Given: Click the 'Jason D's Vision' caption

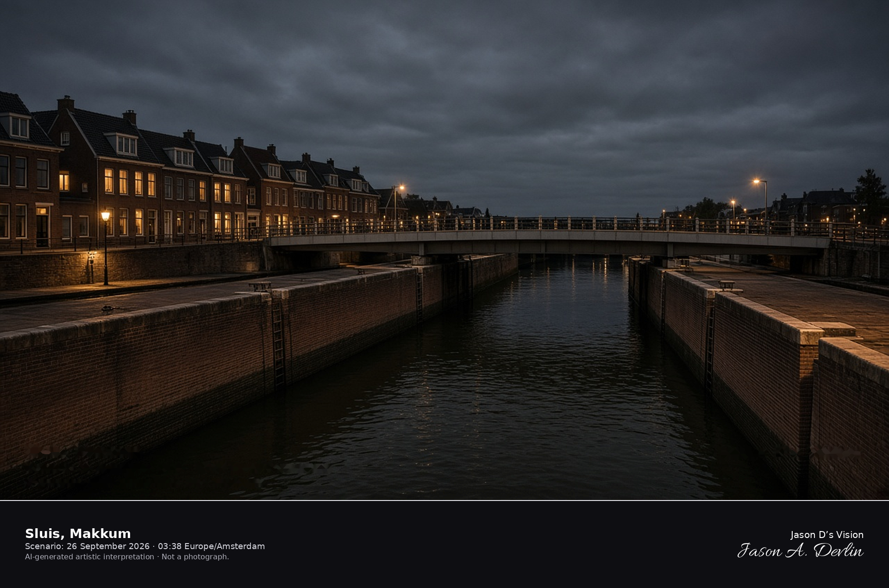Looking at the screenshot, I should 826,535.
